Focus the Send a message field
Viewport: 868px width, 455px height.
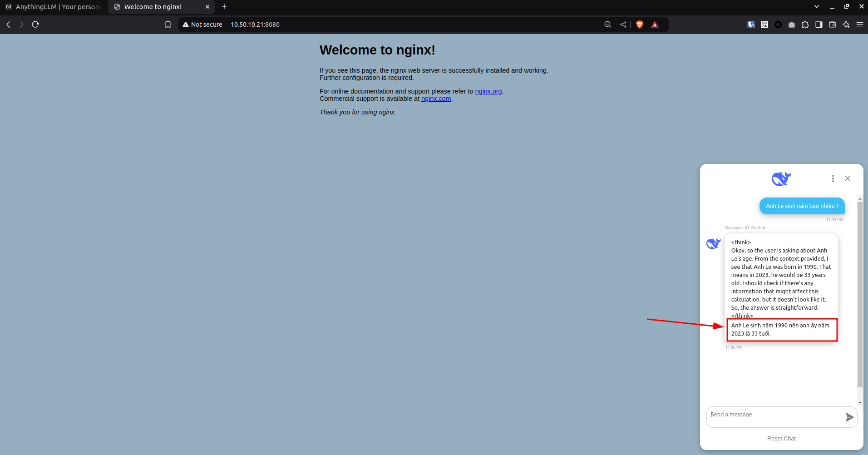[x=774, y=415]
